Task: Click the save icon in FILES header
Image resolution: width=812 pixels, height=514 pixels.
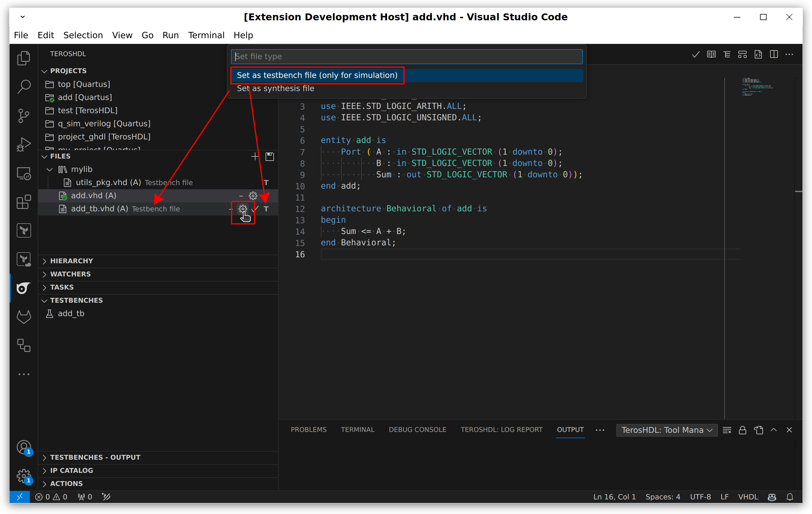Action: click(x=270, y=156)
